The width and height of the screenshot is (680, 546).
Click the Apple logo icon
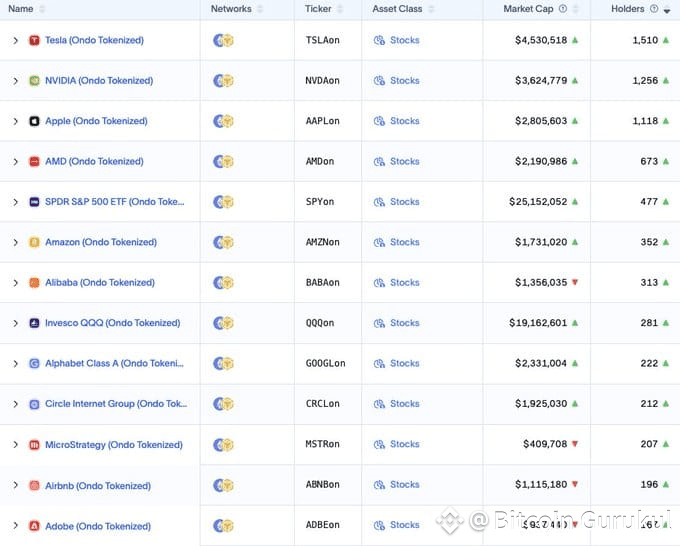point(35,121)
